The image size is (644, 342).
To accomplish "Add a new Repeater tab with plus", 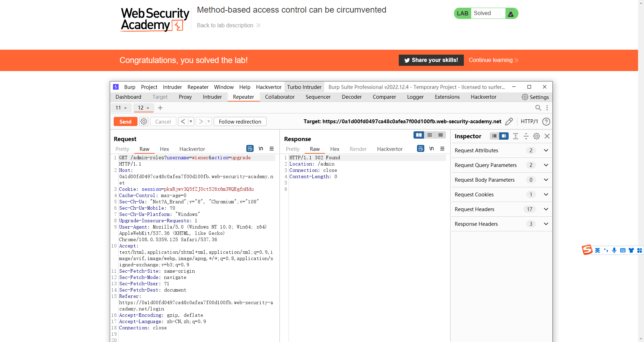I will [160, 108].
